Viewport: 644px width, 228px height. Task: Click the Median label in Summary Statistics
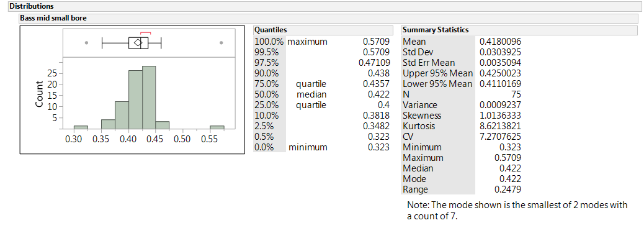point(418,168)
